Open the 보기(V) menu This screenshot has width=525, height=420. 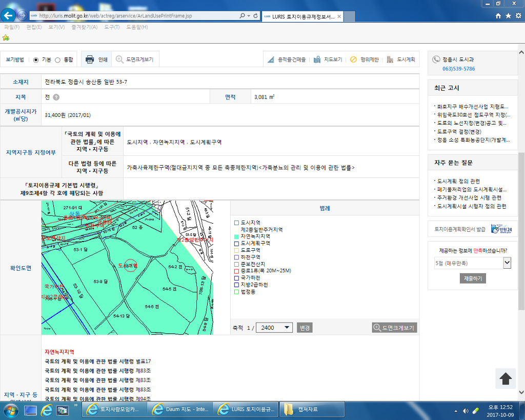coord(56,27)
